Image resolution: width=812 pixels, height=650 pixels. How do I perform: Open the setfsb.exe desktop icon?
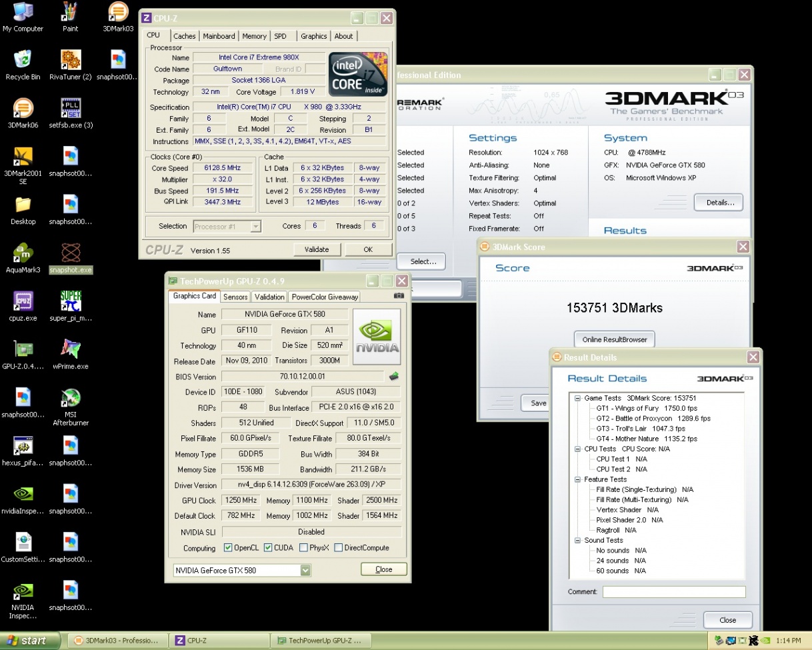tap(71, 109)
